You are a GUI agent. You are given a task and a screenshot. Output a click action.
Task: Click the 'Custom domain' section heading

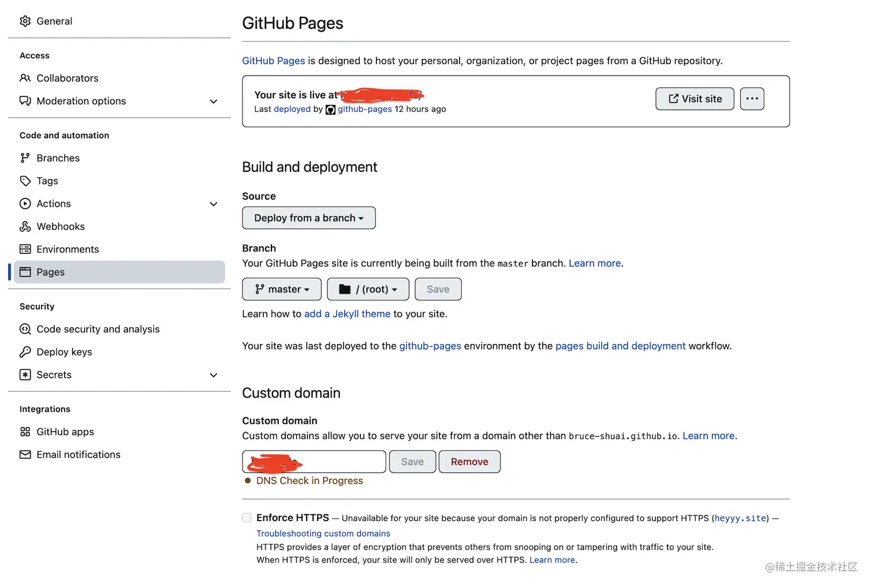pos(291,393)
